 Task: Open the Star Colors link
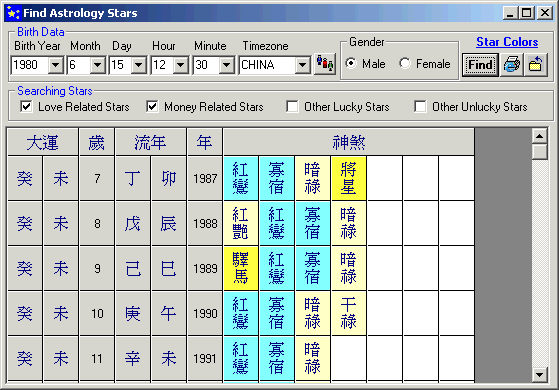tap(507, 42)
